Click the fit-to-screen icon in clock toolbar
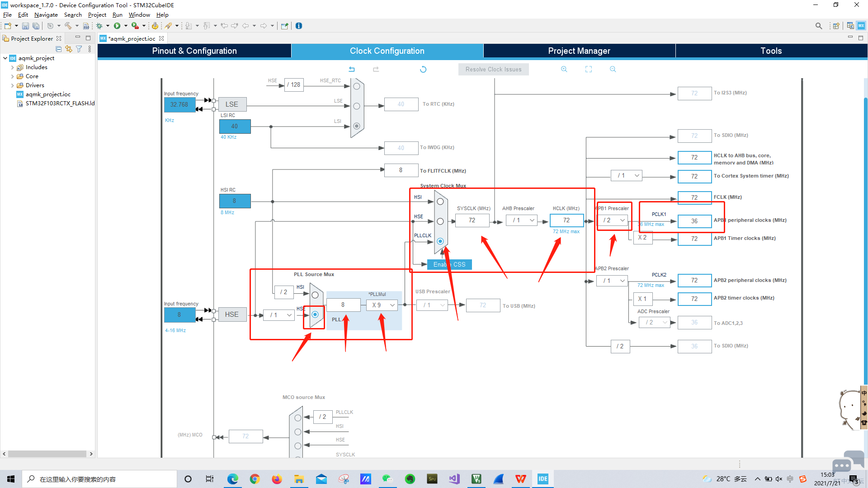 588,69
